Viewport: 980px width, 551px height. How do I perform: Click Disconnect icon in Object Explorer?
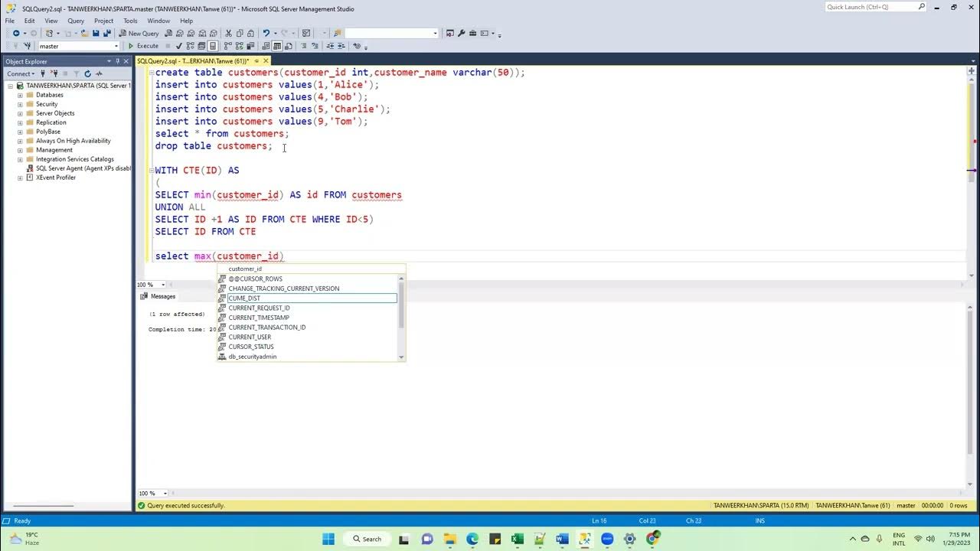tap(54, 73)
